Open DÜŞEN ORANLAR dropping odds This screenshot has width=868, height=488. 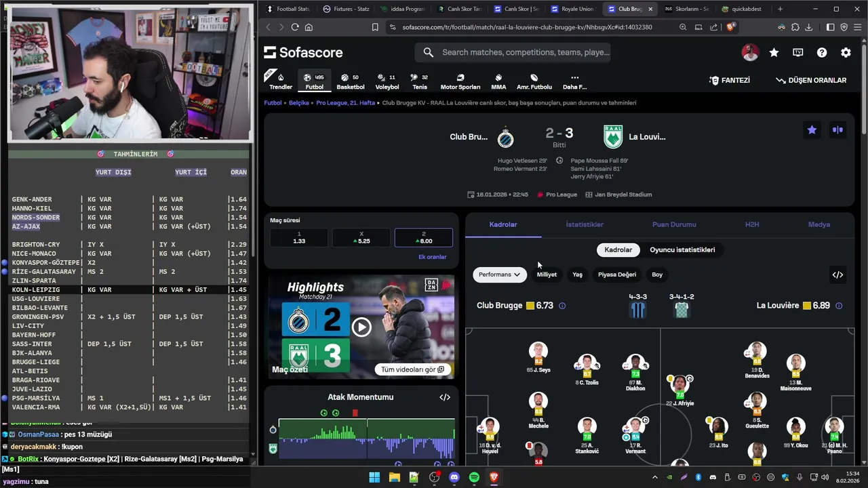(811, 80)
